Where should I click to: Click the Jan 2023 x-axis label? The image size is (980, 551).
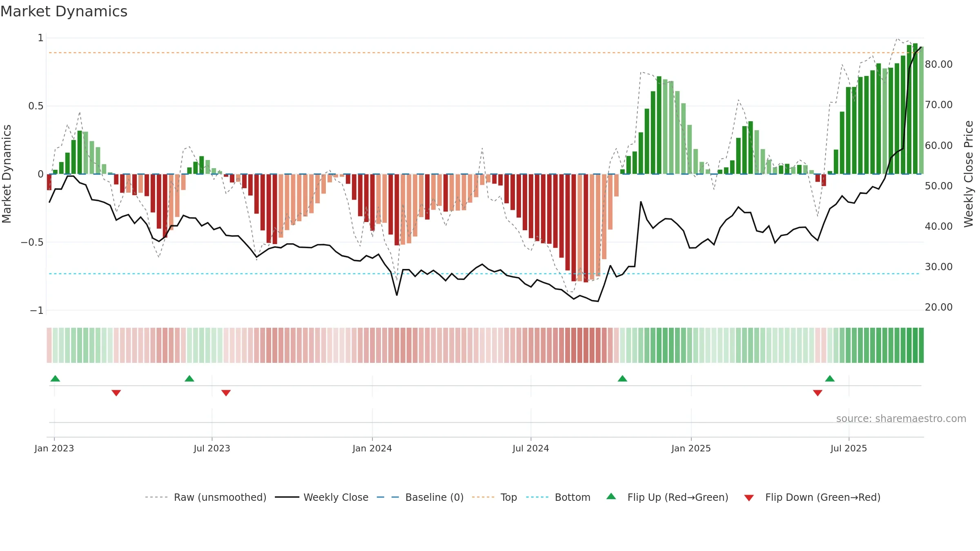click(x=54, y=448)
